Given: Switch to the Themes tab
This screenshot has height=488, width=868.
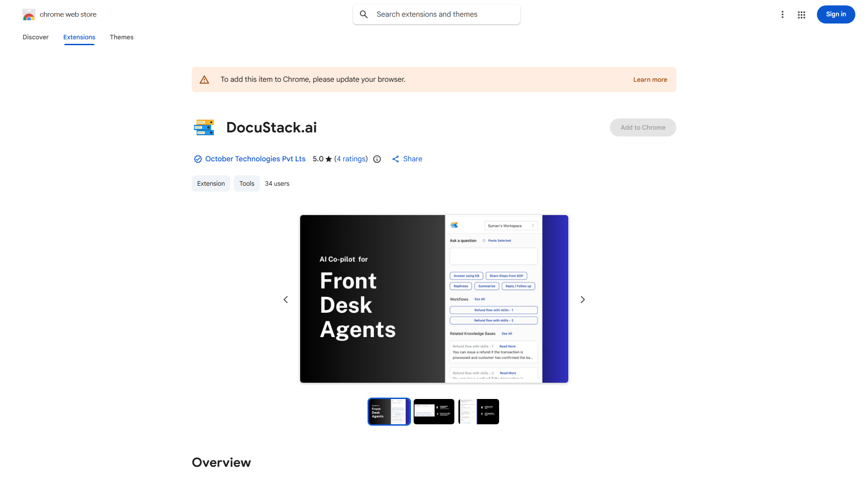Looking at the screenshot, I should point(121,37).
